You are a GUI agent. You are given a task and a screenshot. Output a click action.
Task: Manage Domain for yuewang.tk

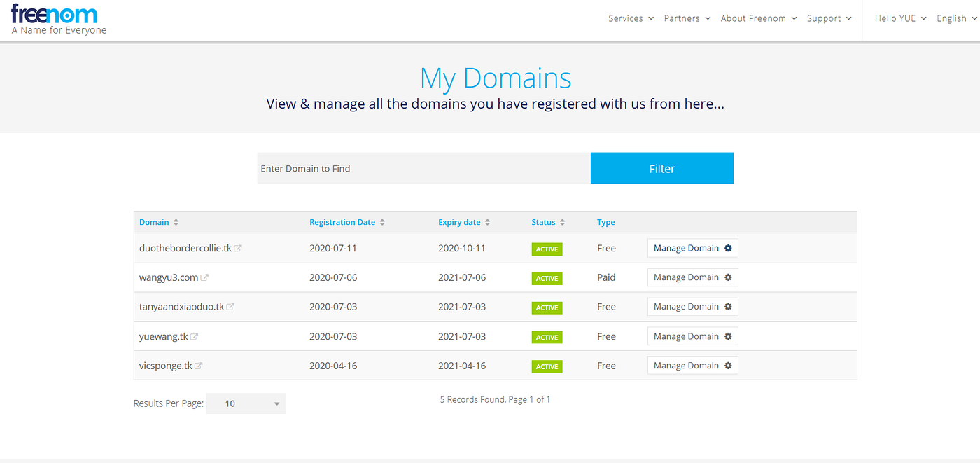point(693,336)
